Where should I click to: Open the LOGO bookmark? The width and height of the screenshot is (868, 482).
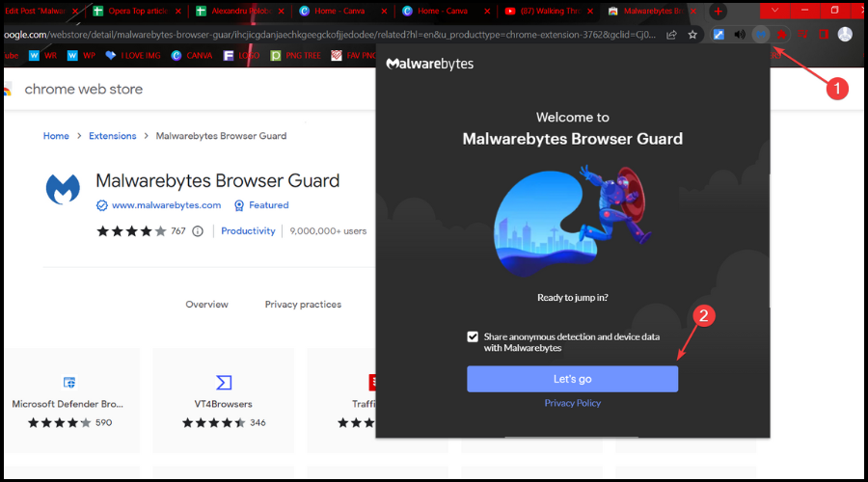tap(242, 55)
